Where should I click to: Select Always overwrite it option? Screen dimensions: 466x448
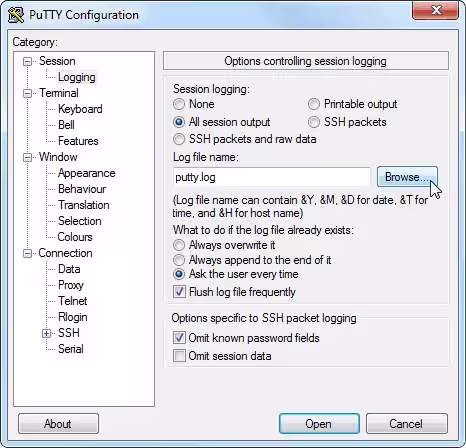179,245
